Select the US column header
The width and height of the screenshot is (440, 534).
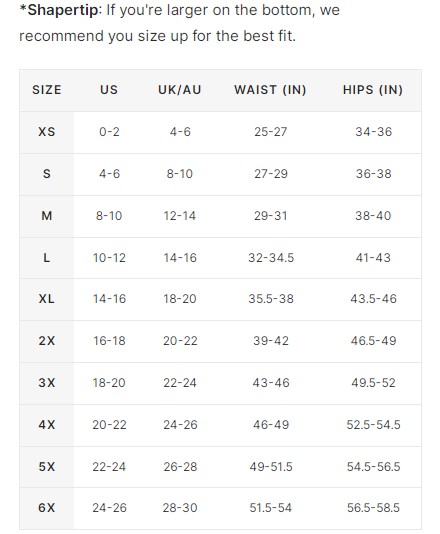[109, 90]
